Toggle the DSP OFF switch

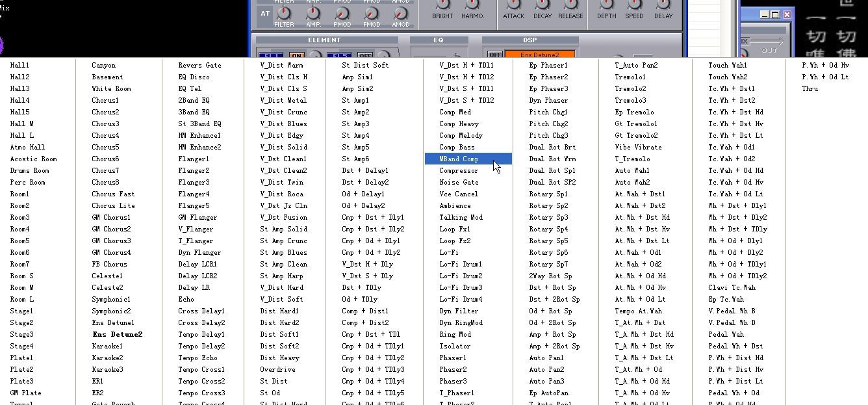[495, 55]
